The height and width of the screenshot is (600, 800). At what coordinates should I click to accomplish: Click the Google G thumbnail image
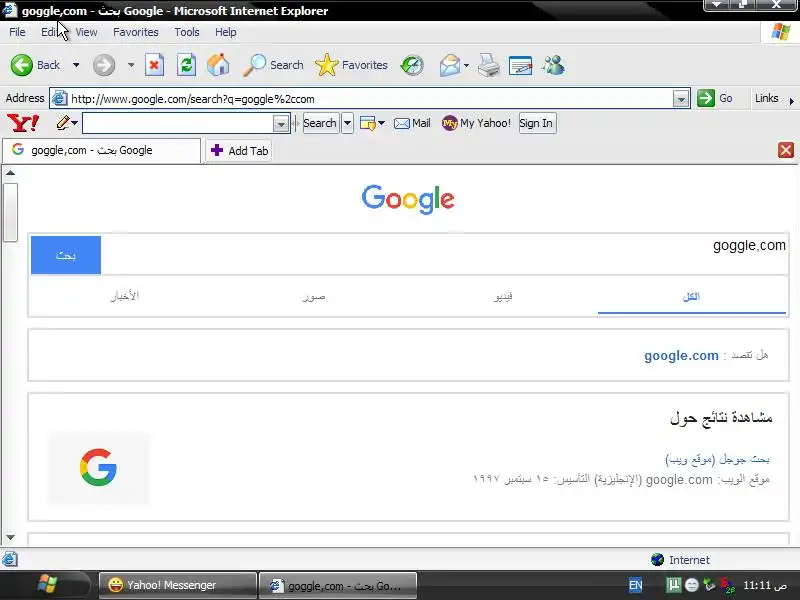(x=98, y=467)
